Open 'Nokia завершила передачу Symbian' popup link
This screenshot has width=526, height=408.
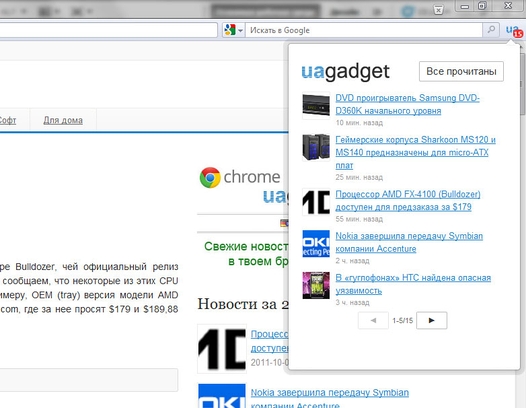click(409, 242)
